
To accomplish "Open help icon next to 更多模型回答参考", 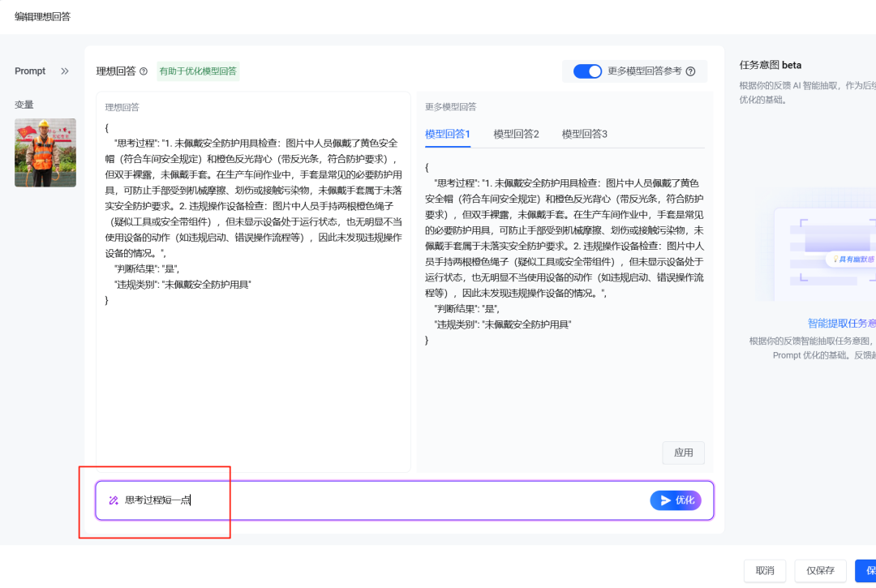I will [690, 71].
